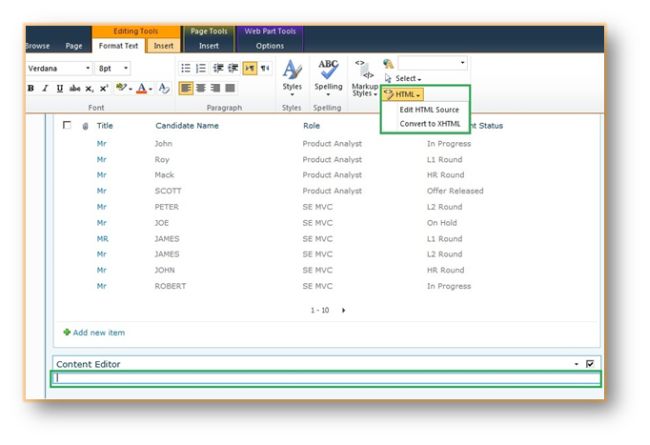Screen dimensions: 650x445
Task: Go to next page of list items
Action: [x=343, y=310]
